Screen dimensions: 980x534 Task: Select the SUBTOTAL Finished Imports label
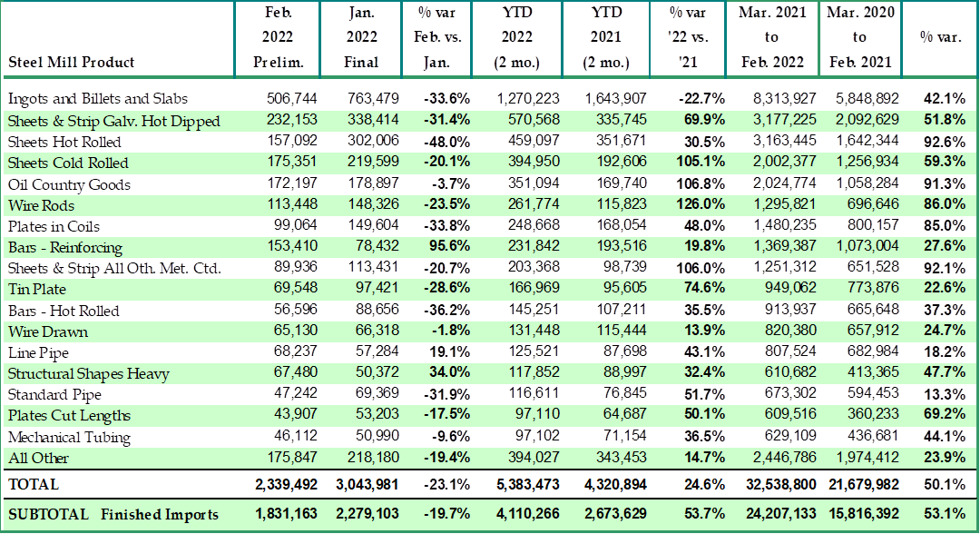point(113,514)
